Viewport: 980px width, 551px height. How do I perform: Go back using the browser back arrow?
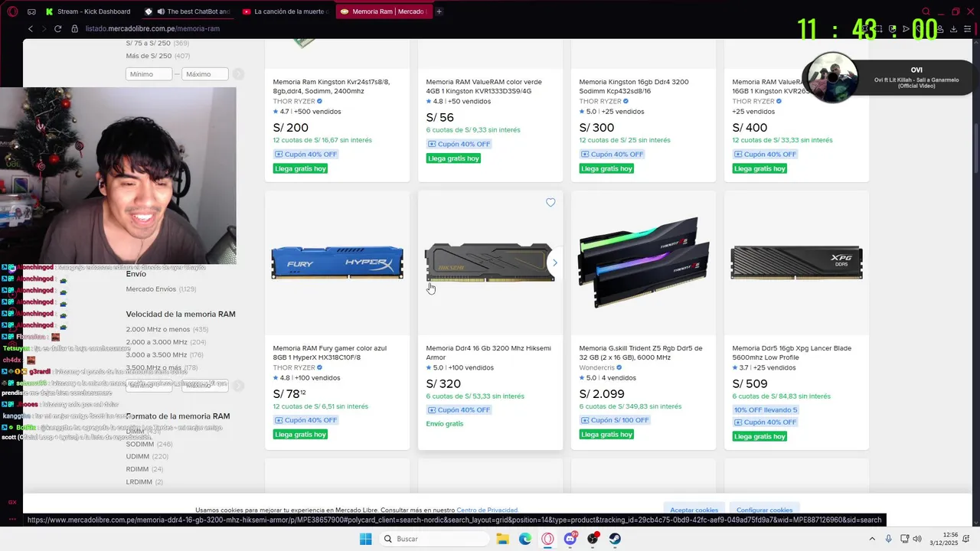31,28
